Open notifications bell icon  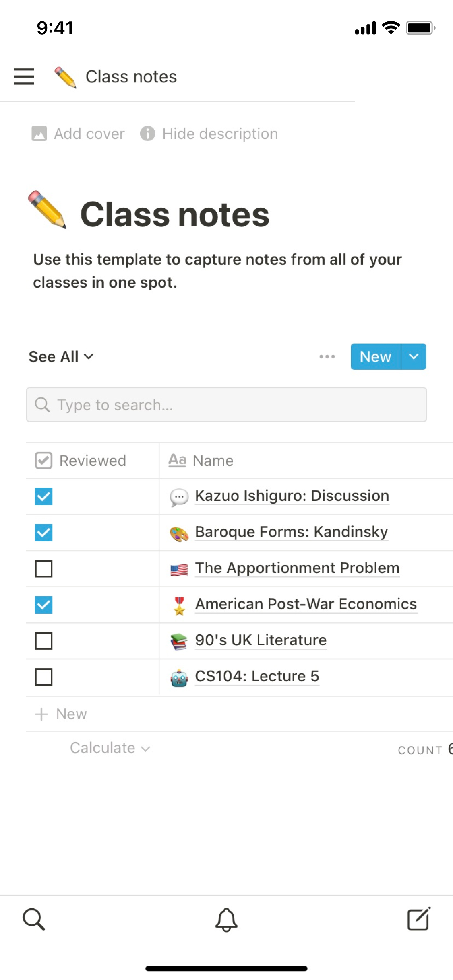coord(226,919)
